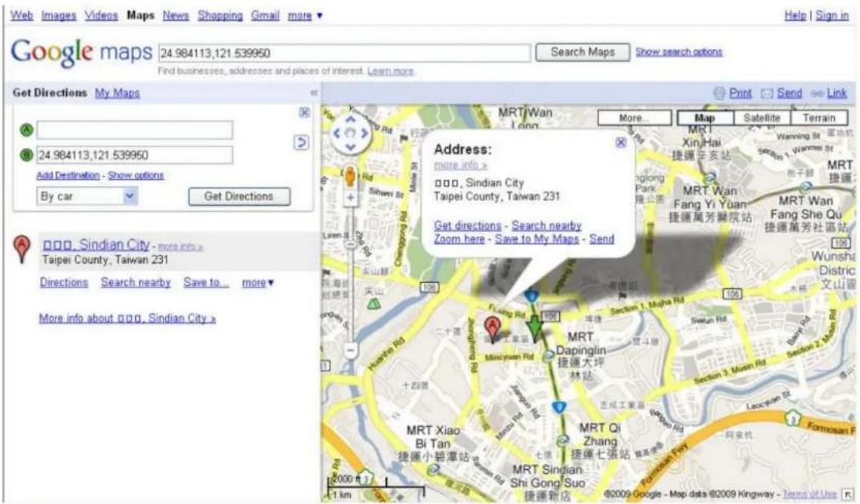Click Print link text
The image size is (860, 504).
(x=740, y=93)
